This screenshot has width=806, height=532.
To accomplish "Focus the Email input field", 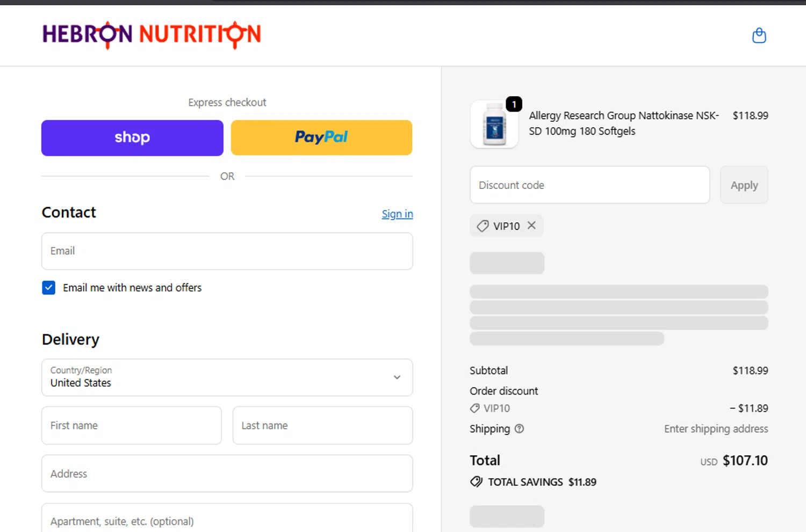I will coord(227,251).
